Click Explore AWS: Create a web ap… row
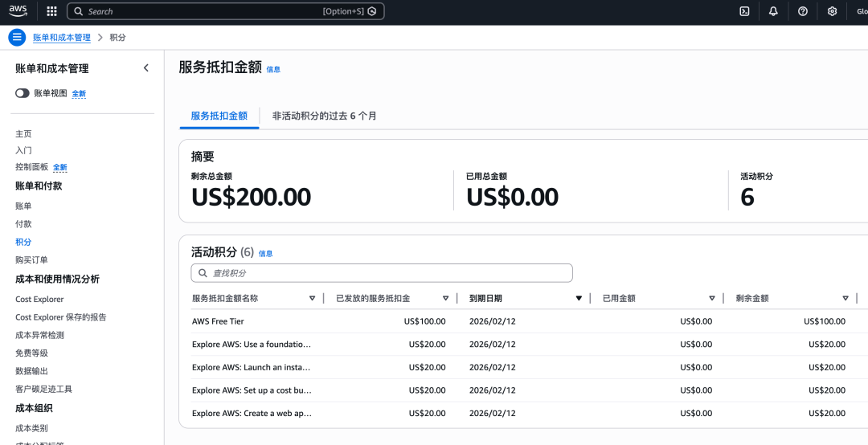This screenshot has height=445, width=868. tap(252, 414)
